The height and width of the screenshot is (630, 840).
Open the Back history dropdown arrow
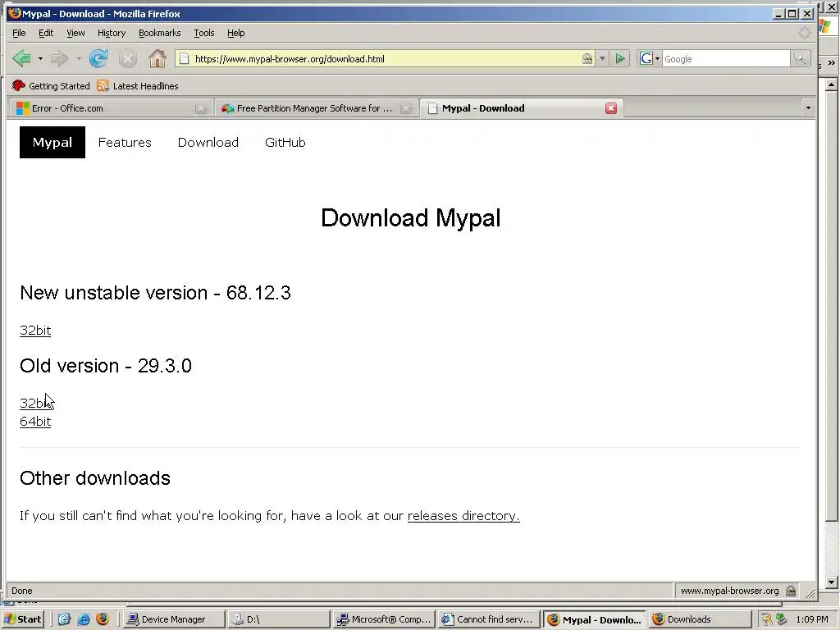click(40, 58)
